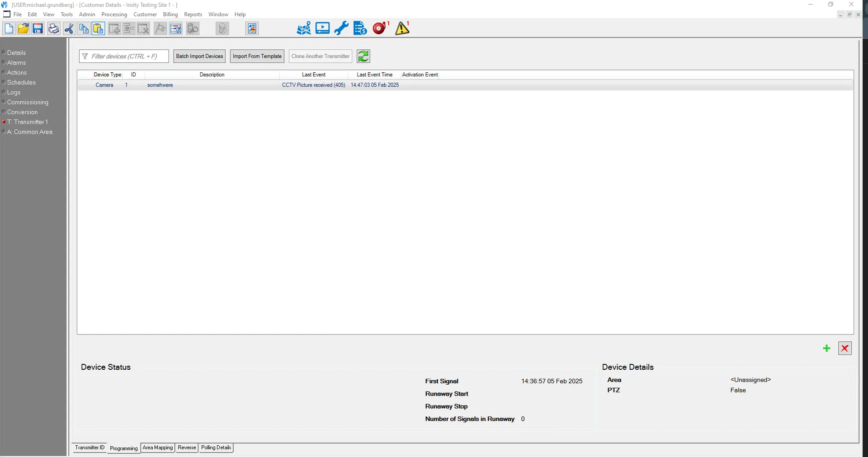
Task: Click the Print toolbar icon
Action: 53,29
